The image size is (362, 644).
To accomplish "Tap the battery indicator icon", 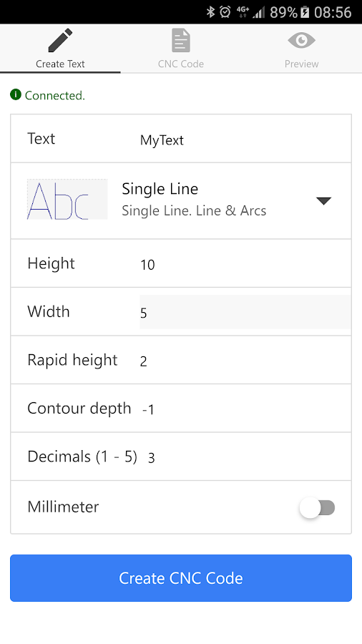I will coord(305,12).
